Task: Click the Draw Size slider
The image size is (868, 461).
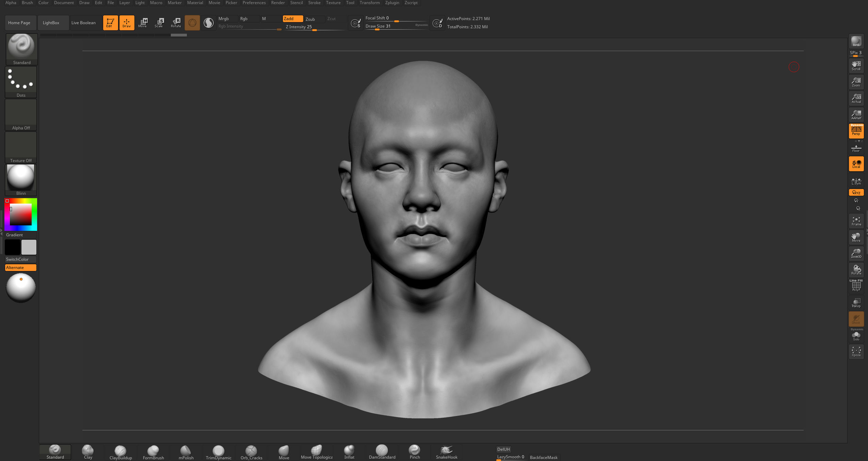Action: pyautogui.click(x=397, y=26)
